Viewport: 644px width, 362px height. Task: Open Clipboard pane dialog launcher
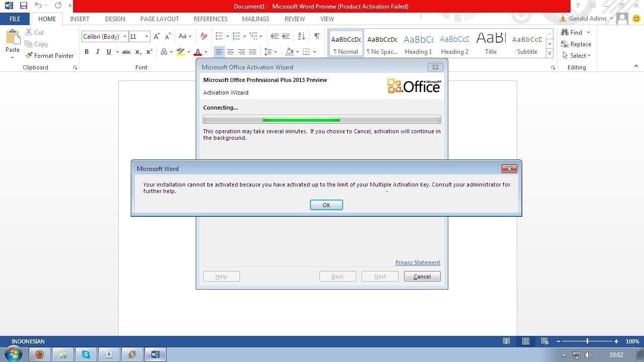click(x=75, y=67)
